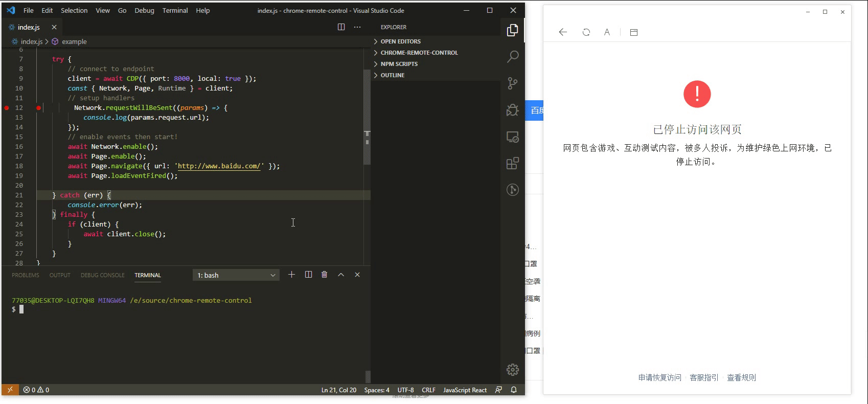The image size is (868, 404).
Task: Go back in the browser window
Action: (x=563, y=32)
